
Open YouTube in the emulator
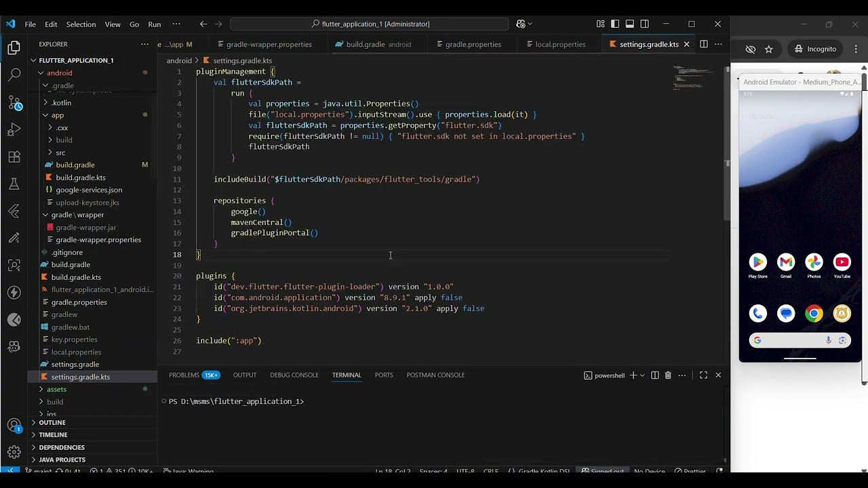(x=842, y=262)
